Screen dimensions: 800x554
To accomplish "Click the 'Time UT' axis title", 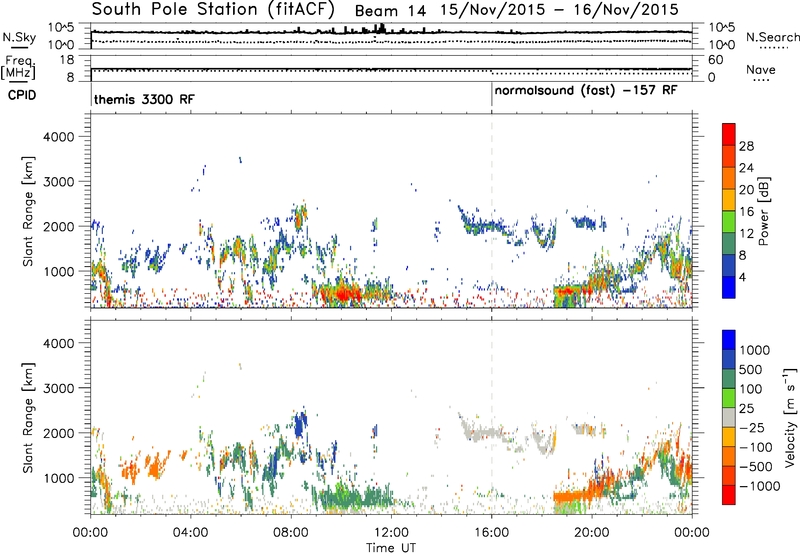I will (391, 548).
